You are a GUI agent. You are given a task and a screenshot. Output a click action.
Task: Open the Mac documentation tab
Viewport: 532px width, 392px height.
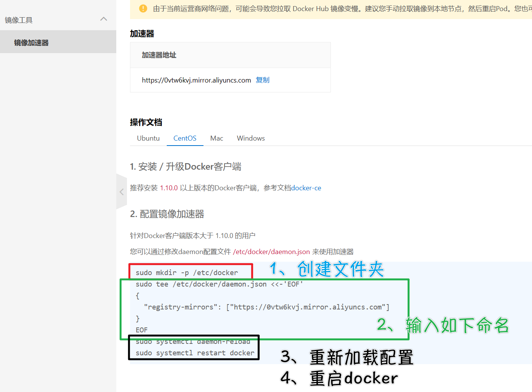point(216,138)
